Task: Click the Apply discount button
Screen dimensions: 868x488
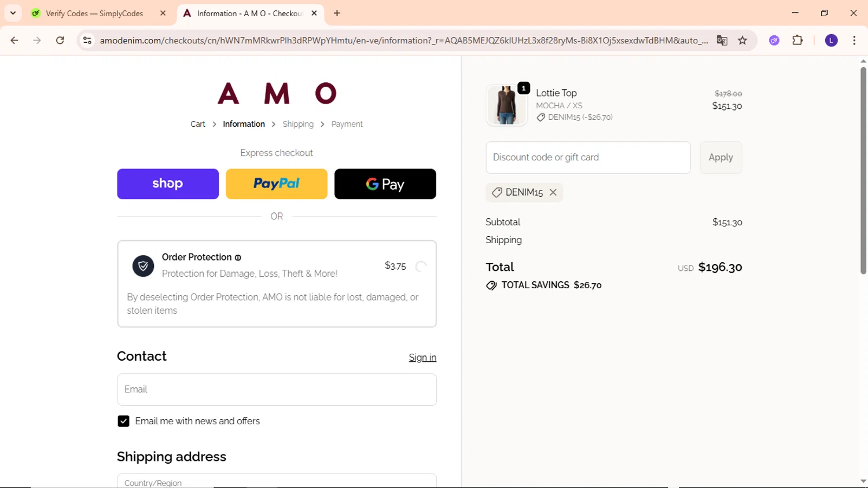Action: 720,157
